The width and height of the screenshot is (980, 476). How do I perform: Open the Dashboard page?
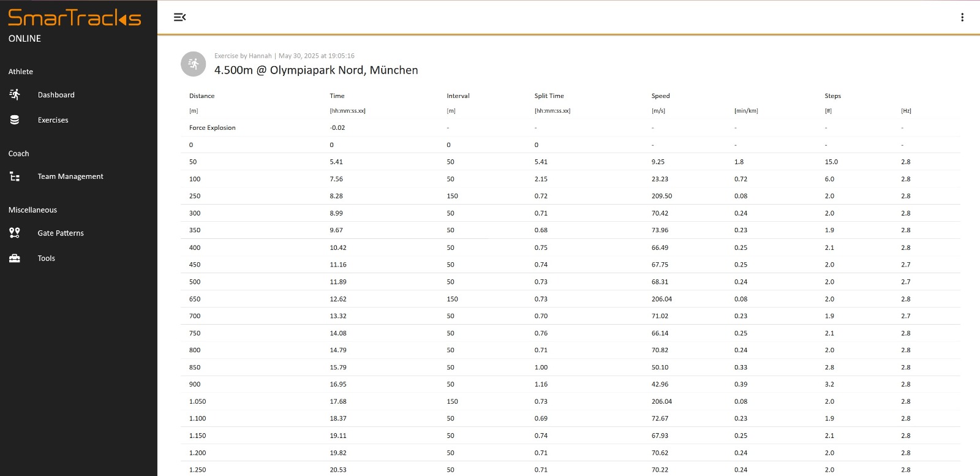tap(56, 95)
